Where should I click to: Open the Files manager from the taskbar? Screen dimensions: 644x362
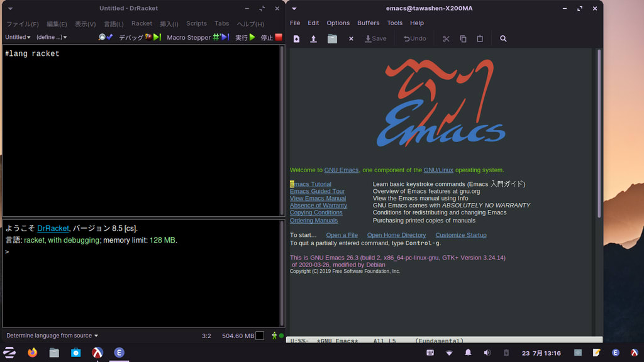pyautogui.click(x=54, y=353)
